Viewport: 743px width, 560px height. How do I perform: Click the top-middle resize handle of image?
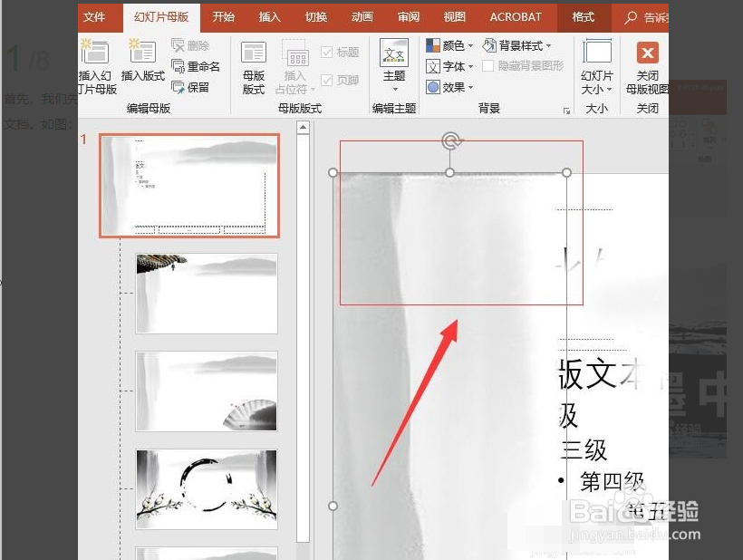coord(449,172)
